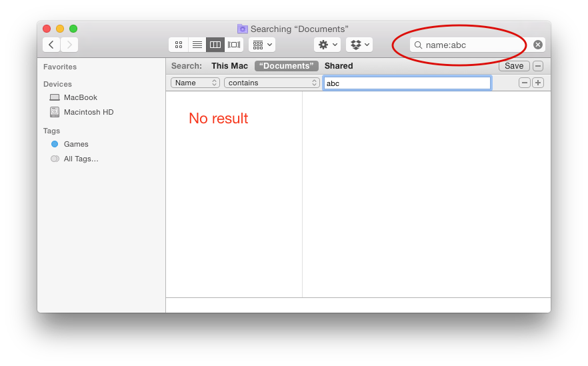Click the Tags sidebar heading
This screenshot has height=366, width=588.
point(51,131)
